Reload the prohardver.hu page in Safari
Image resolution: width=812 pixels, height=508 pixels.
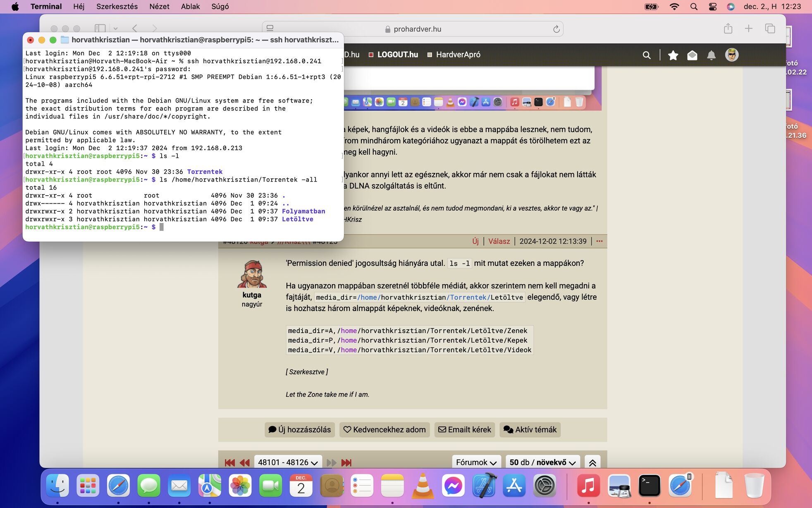[x=556, y=29]
